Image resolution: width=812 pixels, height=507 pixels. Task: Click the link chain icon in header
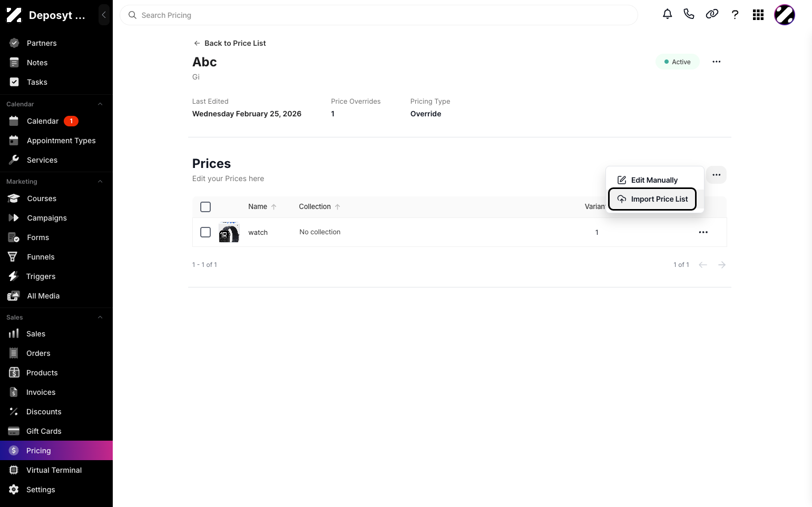pyautogui.click(x=712, y=14)
